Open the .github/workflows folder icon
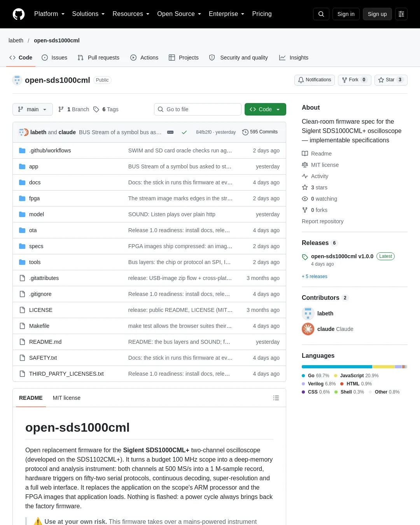 (22, 150)
